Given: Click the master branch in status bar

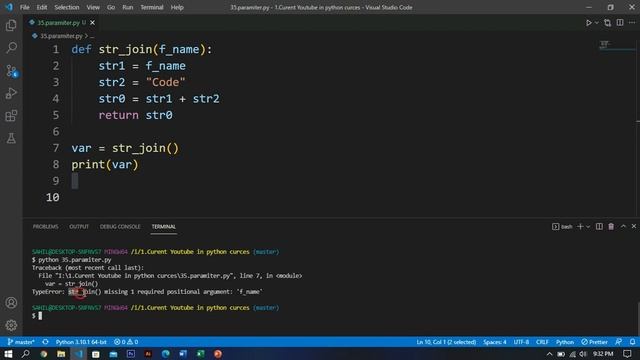Looking at the screenshot, I should pyautogui.click(x=21, y=342).
